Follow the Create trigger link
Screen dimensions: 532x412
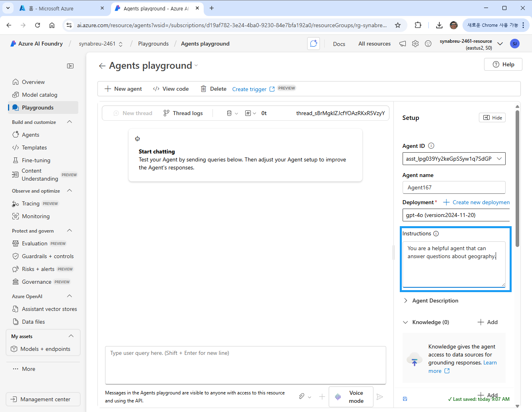(x=253, y=89)
